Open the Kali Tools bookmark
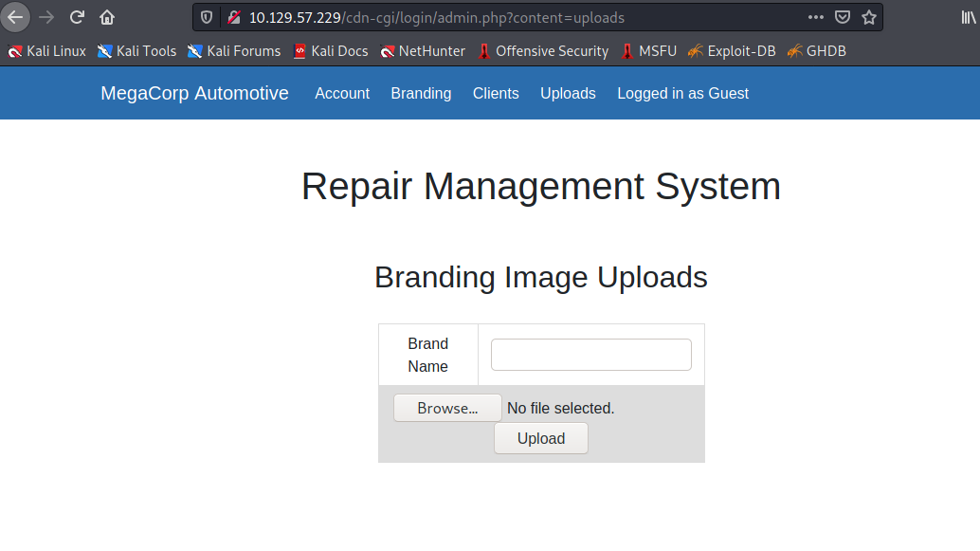Viewport: 980px width, 551px height. [x=136, y=51]
